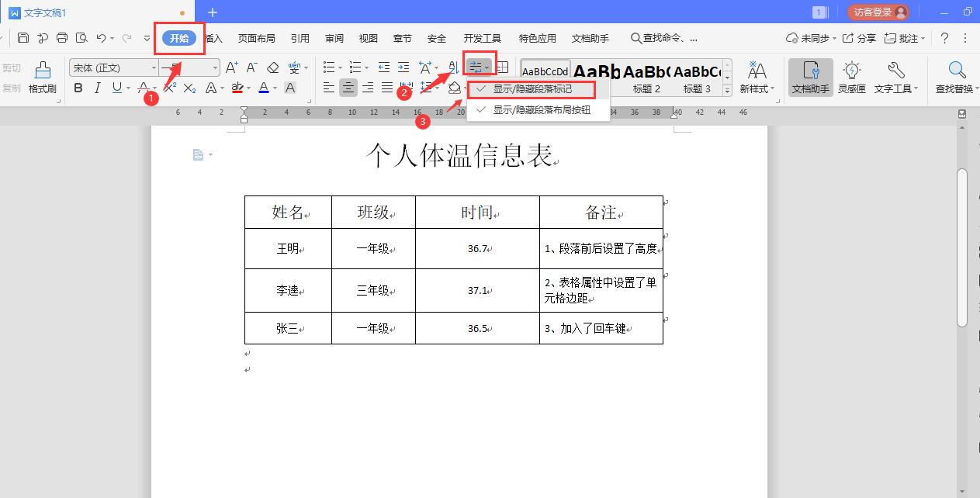Apply the 标题 2 heading style

coord(646,78)
